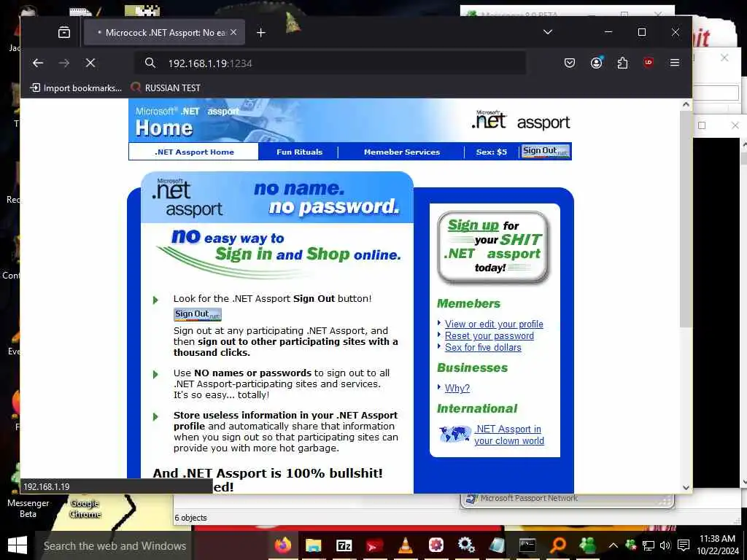
Task: Expand the list all tabs chevron
Action: [x=548, y=32]
